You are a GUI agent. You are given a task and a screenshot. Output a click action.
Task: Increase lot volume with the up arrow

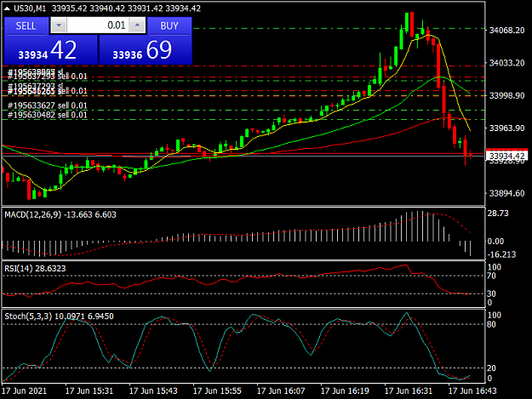[x=137, y=26]
